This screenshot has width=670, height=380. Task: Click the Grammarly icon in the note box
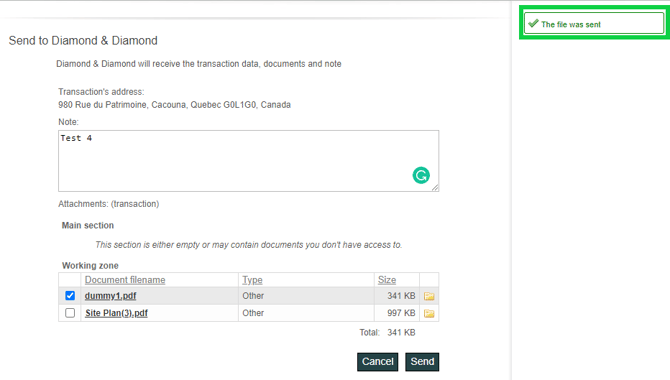[421, 175]
